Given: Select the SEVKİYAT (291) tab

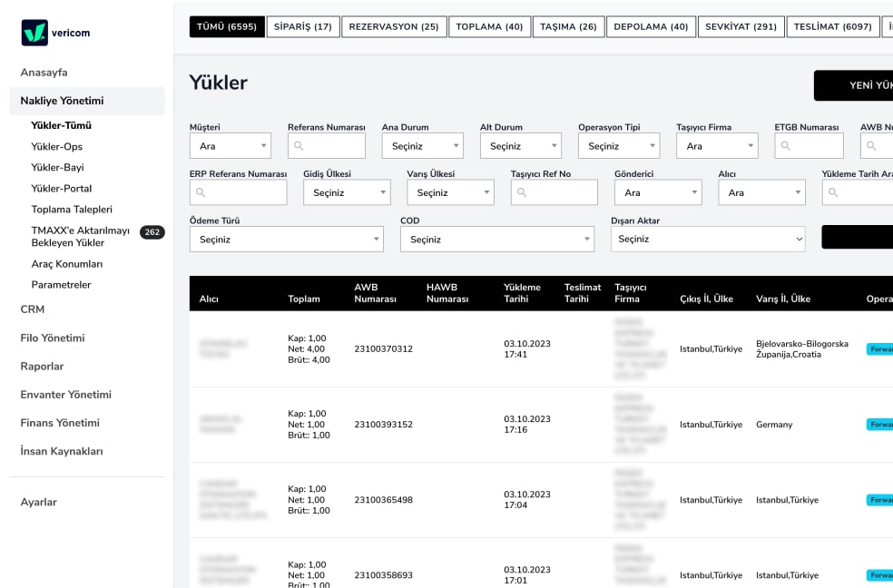Looking at the screenshot, I should (x=741, y=27).
